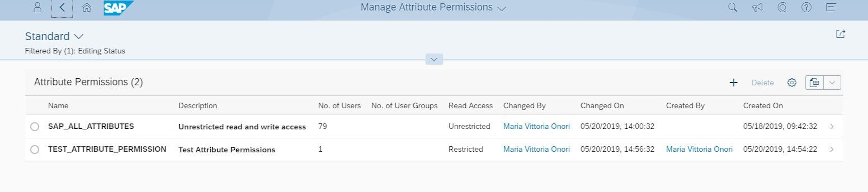Click No. of Users column header
The width and height of the screenshot is (868, 192).
click(339, 106)
